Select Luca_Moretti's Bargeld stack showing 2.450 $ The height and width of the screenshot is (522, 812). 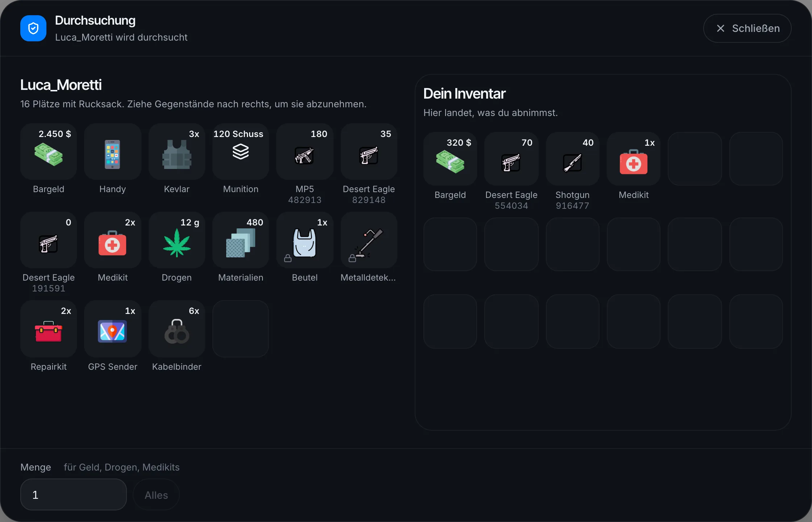coord(49,152)
